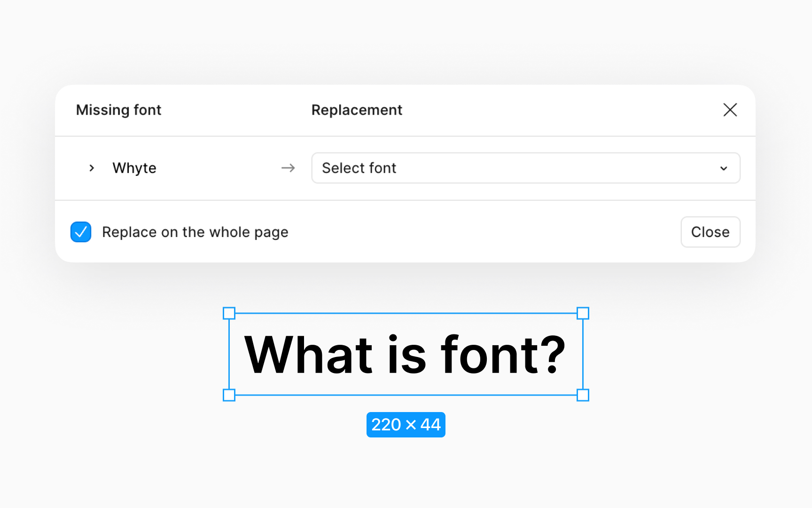Select the "What is font?" text element
812x508 pixels.
(x=406, y=354)
